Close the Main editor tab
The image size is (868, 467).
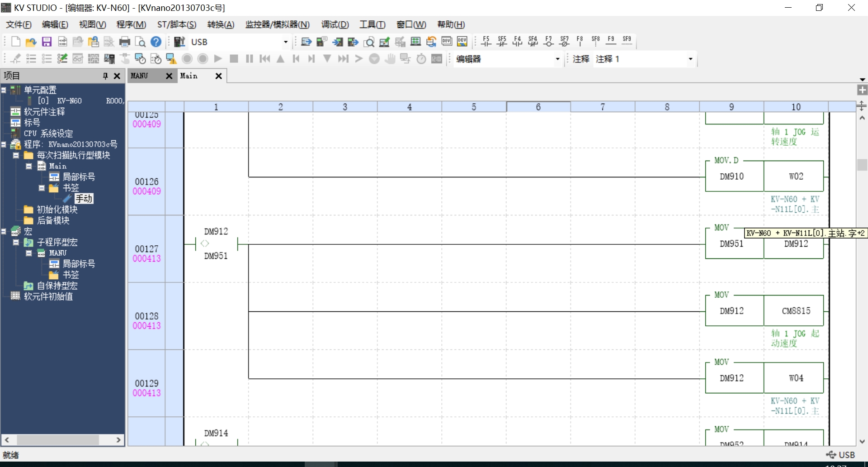coord(218,76)
